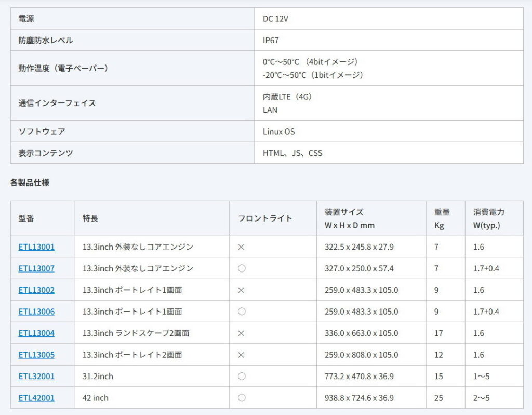Open the ETL32001 31.2inch model link

(x=36, y=376)
